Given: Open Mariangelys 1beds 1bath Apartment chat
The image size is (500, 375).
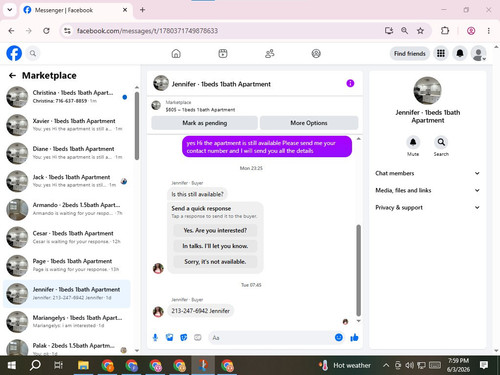Looking at the screenshot, I should pyautogui.click(x=67, y=321).
